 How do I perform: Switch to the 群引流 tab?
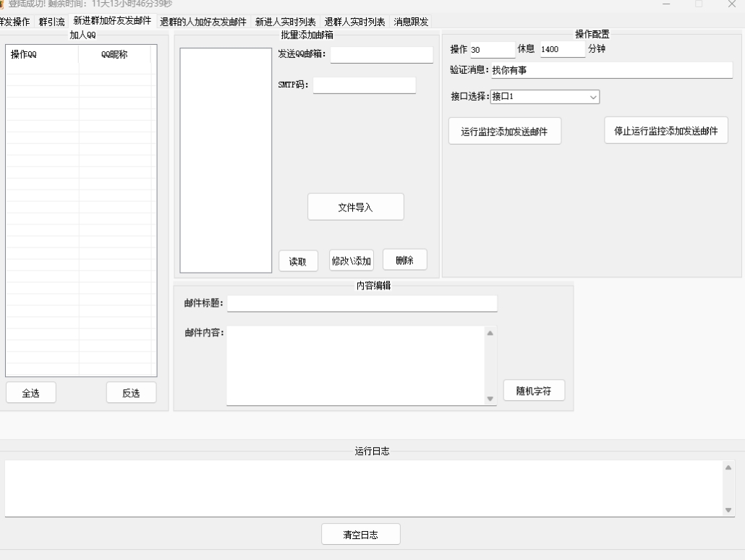(x=51, y=22)
